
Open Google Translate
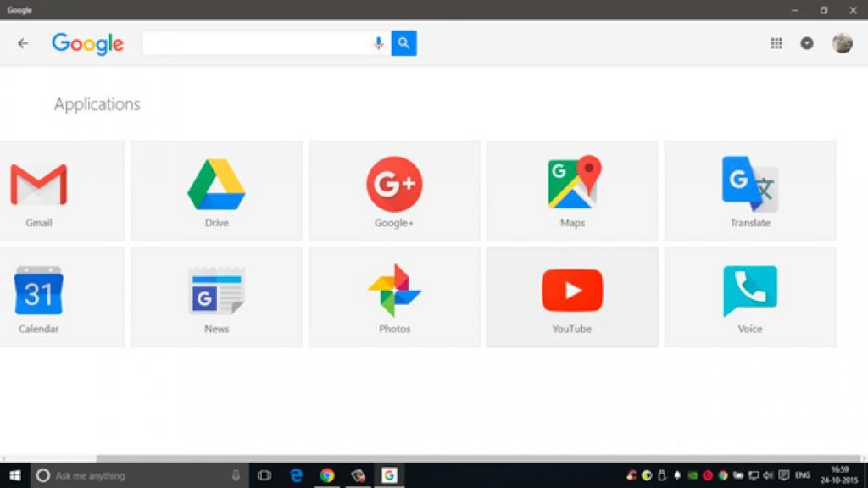[x=750, y=186]
